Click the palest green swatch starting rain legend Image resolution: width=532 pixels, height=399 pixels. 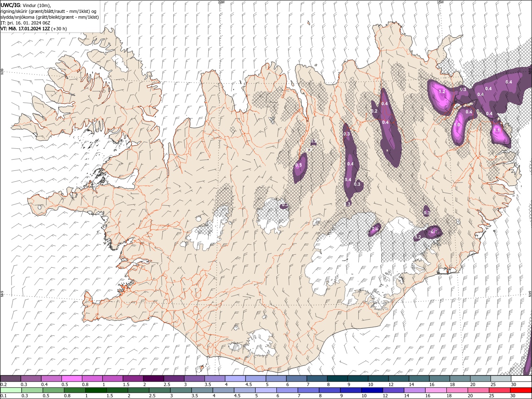[x=11, y=390]
